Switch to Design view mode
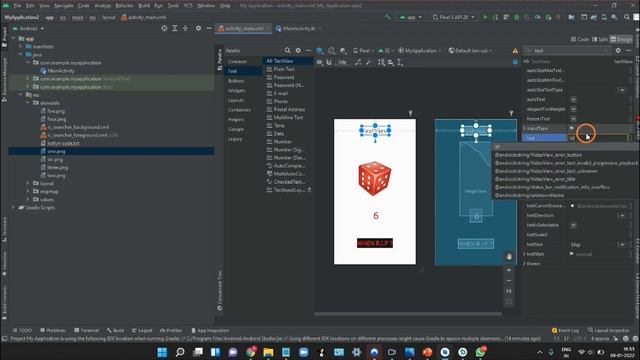640x360 pixels. tap(621, 39)
